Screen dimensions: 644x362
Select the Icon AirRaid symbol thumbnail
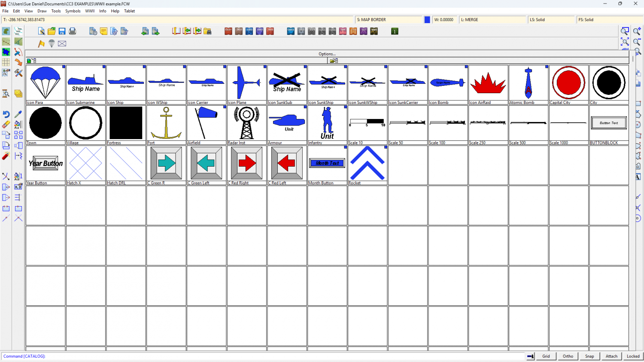pyautogui.click(x=488, y=84)
